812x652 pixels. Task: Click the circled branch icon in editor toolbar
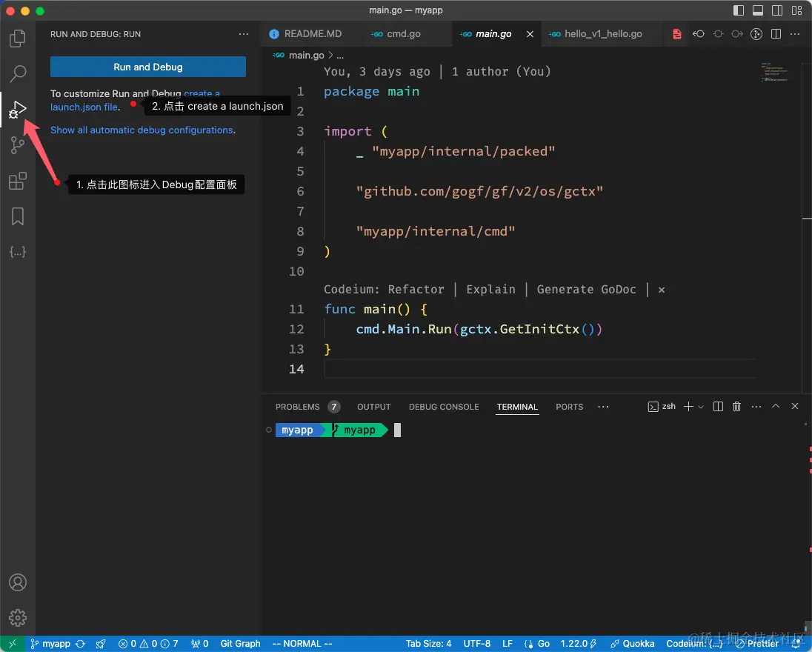[756, 34]
